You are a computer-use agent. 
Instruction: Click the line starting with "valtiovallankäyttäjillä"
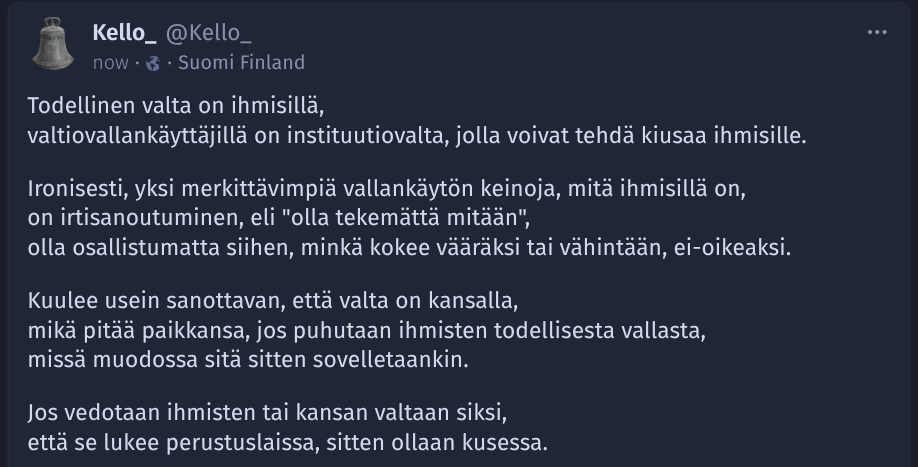point(417,136)
